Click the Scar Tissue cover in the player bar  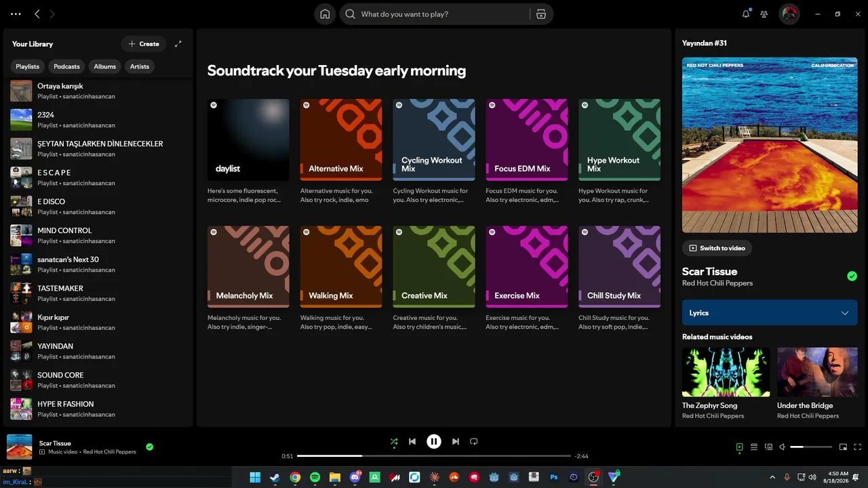tap(20, 447)
